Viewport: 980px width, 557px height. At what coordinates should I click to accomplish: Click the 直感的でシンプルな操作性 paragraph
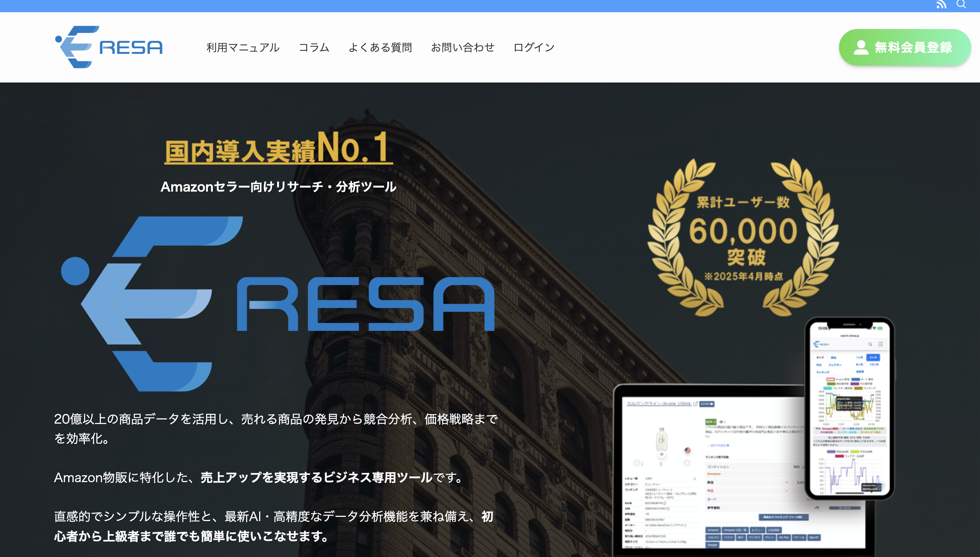(x=274, y=526)
